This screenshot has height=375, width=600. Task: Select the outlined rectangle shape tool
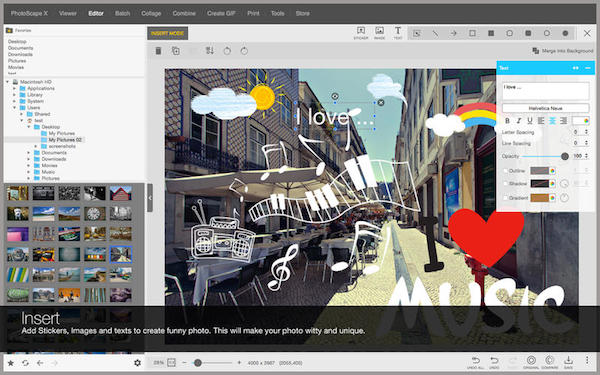[x=473, y=33]
